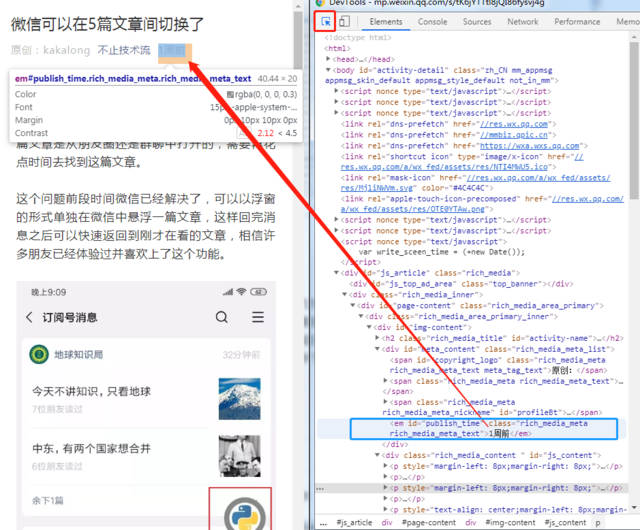This screenshot has width=640, height=530.
Task: Click the #js_content breadcrumb
Action: coord(565,523)
